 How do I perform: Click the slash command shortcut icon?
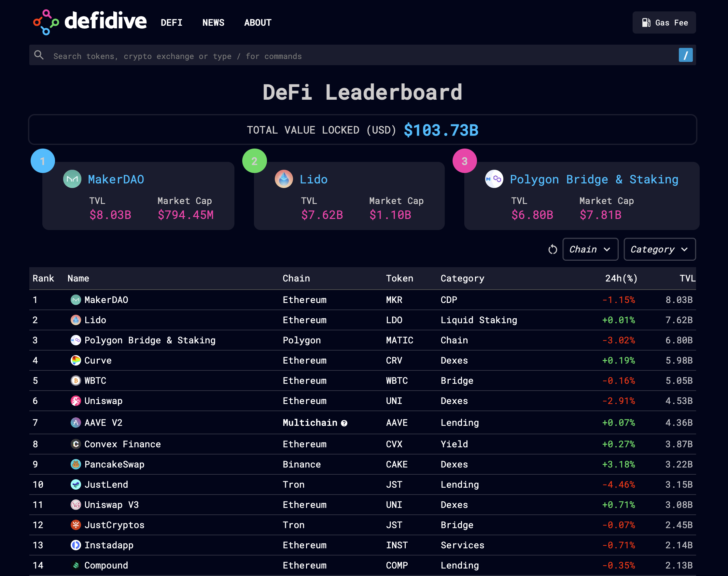[686, 55]
